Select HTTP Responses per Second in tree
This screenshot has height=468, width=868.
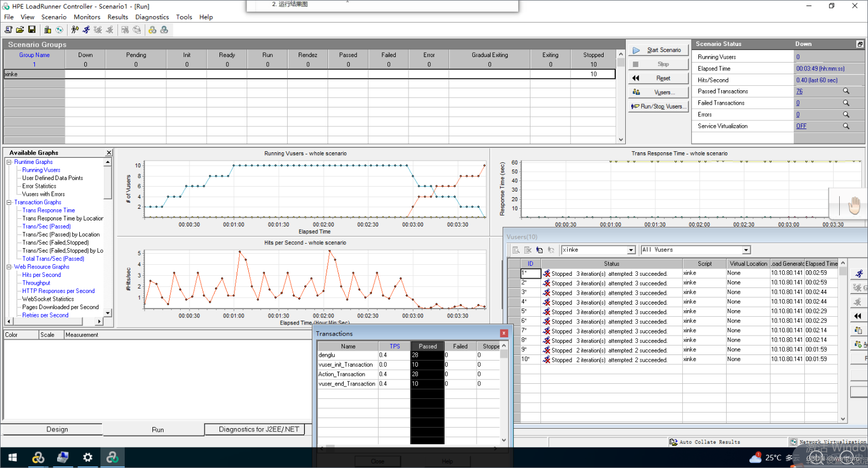tap(58, 291)
